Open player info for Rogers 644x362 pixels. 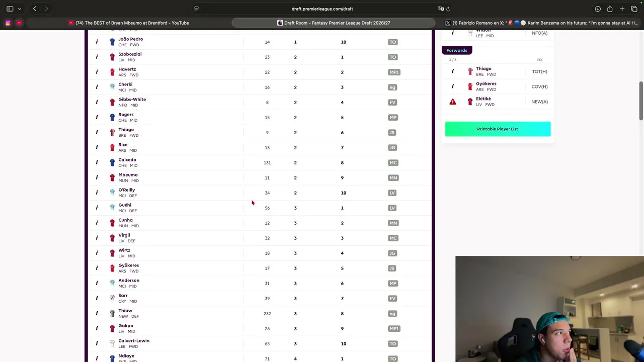(x=97, y=117)
